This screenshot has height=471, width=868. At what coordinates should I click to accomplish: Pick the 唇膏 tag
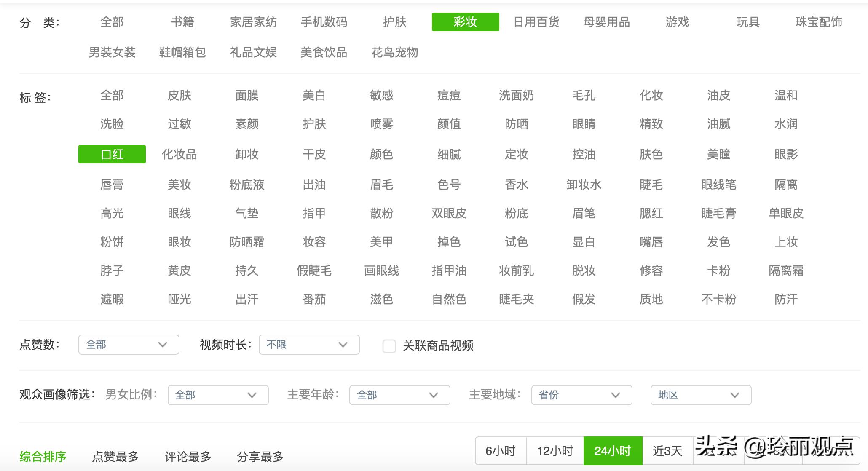(112, 185)
